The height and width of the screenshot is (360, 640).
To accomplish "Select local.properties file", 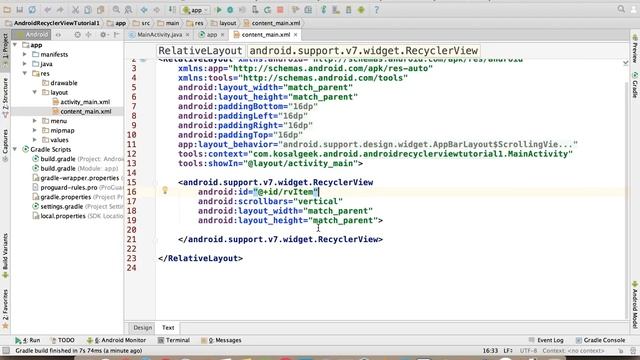I will click(x=59, y=216).
